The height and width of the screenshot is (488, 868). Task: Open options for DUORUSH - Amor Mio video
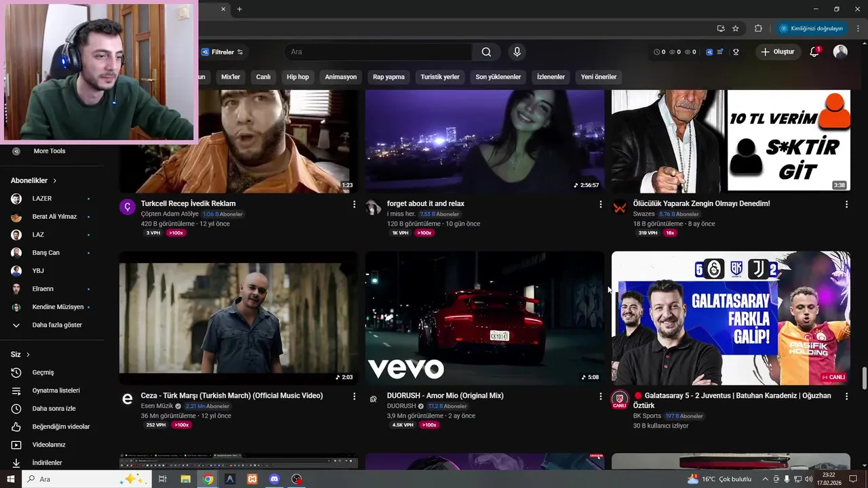click(x=600, y=396)
